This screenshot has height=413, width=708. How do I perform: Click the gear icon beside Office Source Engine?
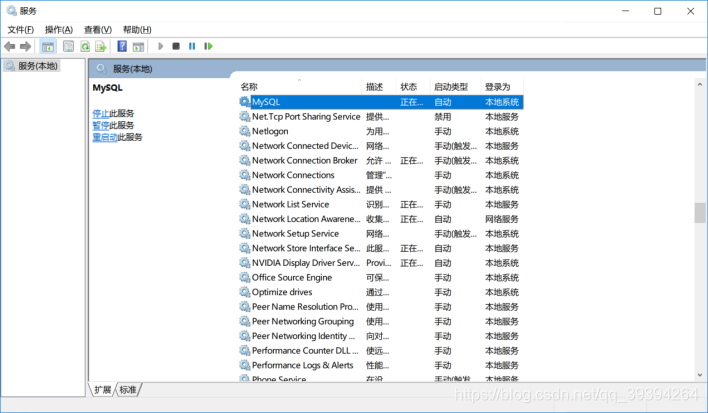(x=244, y=278)
